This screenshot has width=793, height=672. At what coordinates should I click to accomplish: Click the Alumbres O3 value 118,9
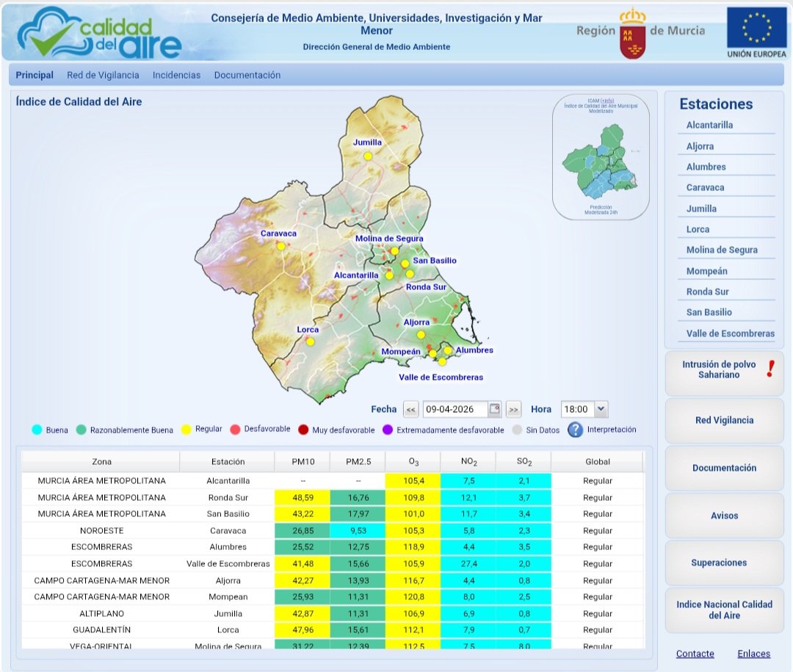tap(413, 547)
